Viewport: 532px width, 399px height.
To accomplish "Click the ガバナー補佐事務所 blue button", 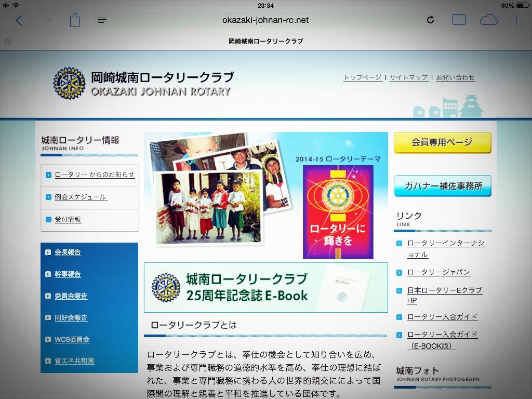I will (443, 186).
